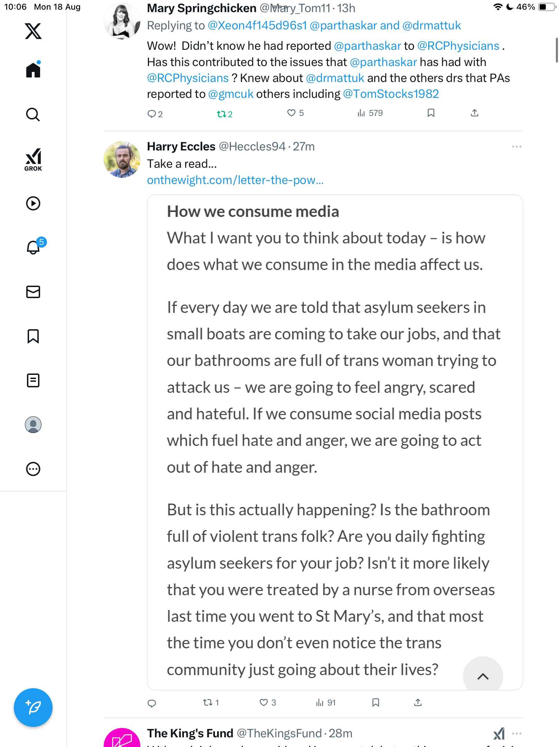Open direct messages envelope icon
The image size is (560, 747).
33,292
